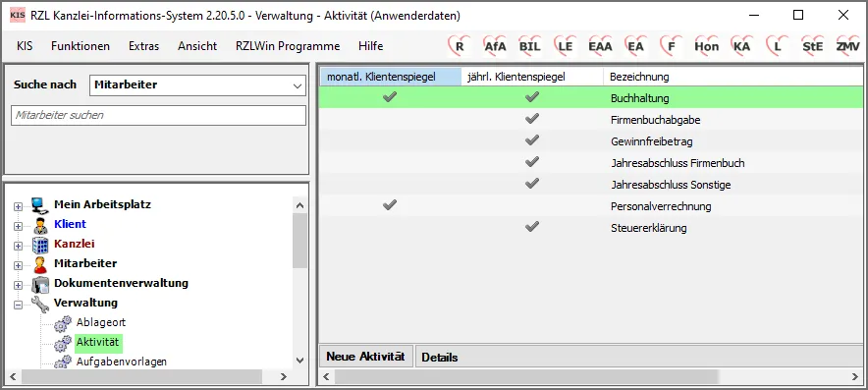Expand the Klient tree node

tap(18, 226)
